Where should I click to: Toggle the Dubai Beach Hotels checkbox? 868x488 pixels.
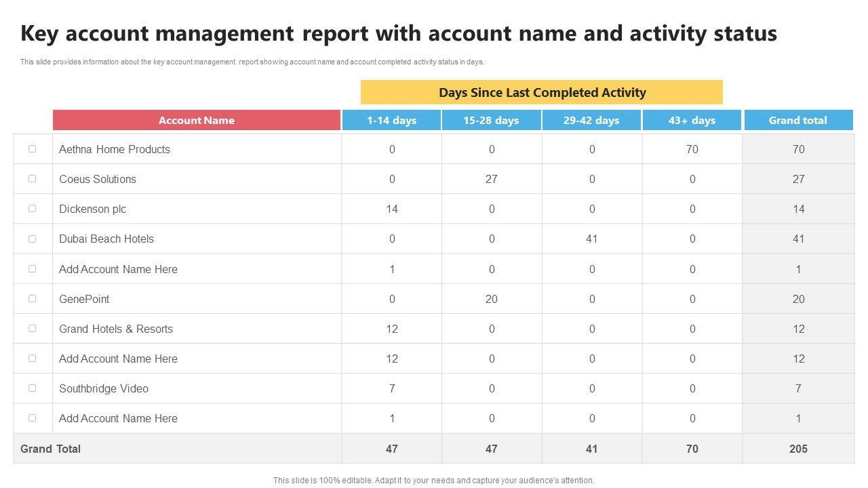[32, 239]
